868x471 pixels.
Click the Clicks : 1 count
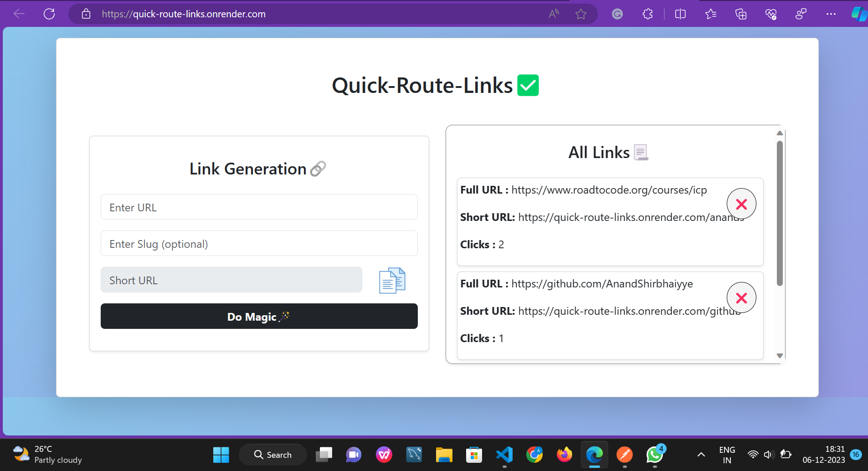pos(482,338)
